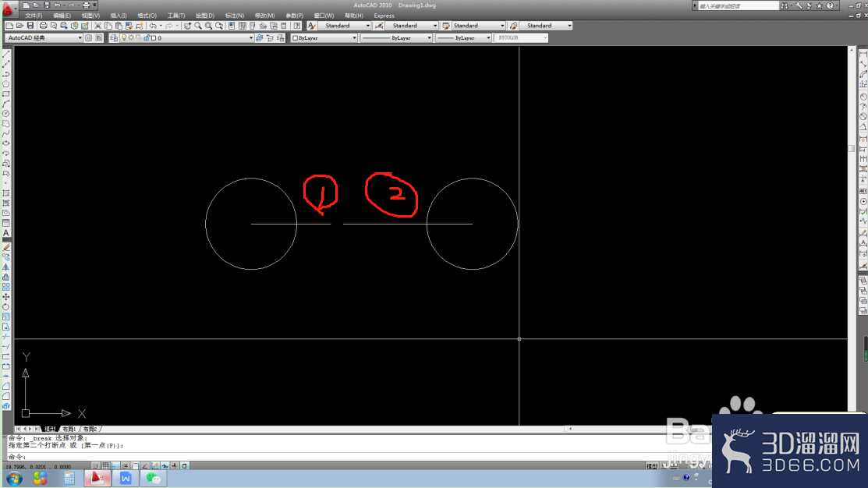Open the object color ByLayer control
The width and height of the screenshot is (868, 488).
(324, 37)
